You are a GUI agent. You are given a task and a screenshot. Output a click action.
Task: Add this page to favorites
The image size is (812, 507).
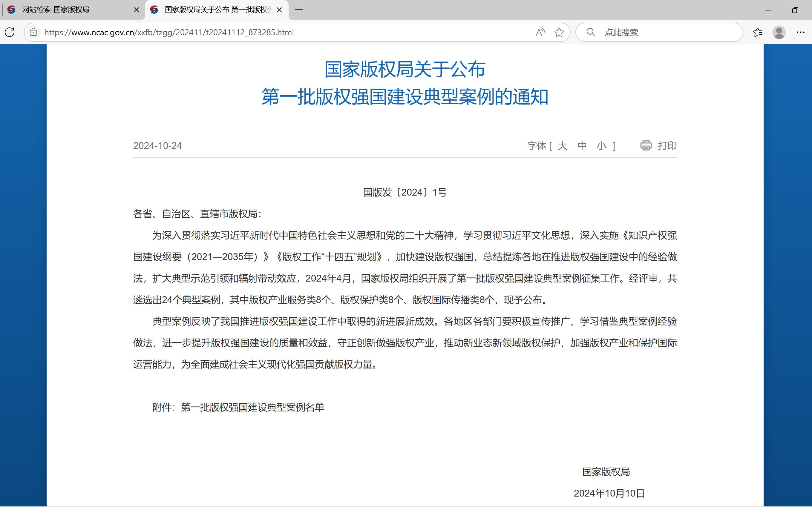click(x=559, y=32)
